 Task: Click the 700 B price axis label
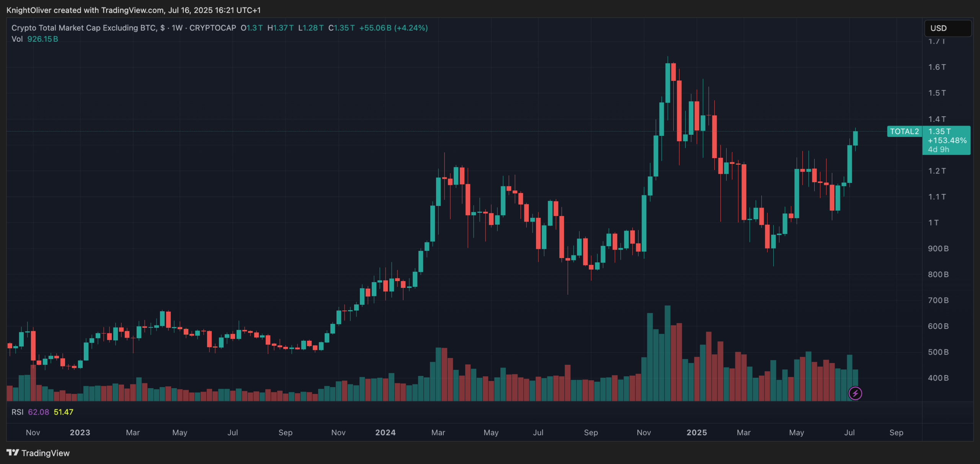[x=938, y=300]
